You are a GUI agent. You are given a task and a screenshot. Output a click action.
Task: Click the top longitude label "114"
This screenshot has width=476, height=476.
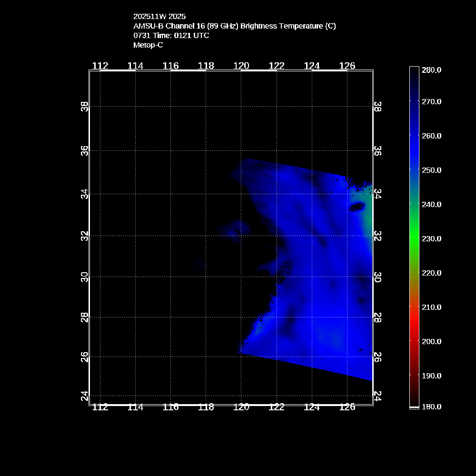[135, 66]
